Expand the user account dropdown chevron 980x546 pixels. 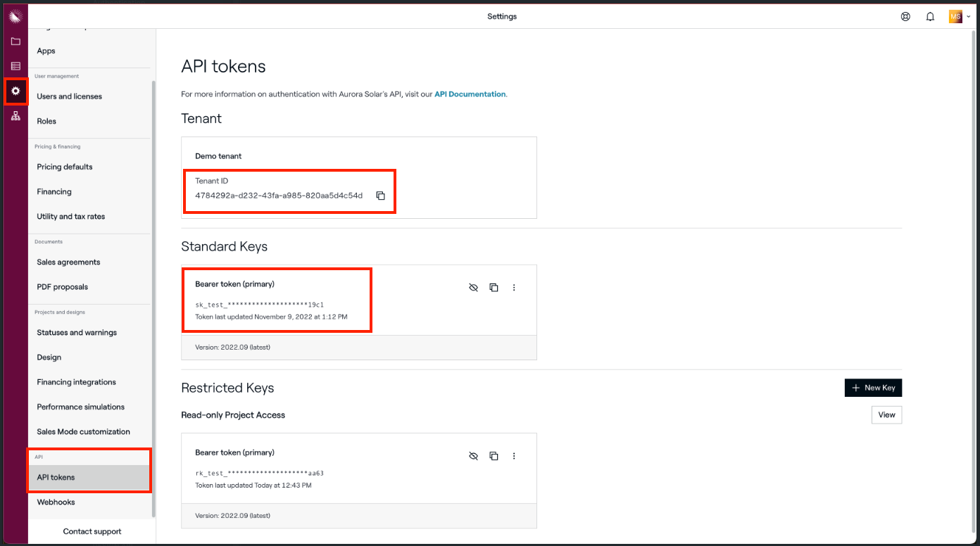click(x=969, y=16)
